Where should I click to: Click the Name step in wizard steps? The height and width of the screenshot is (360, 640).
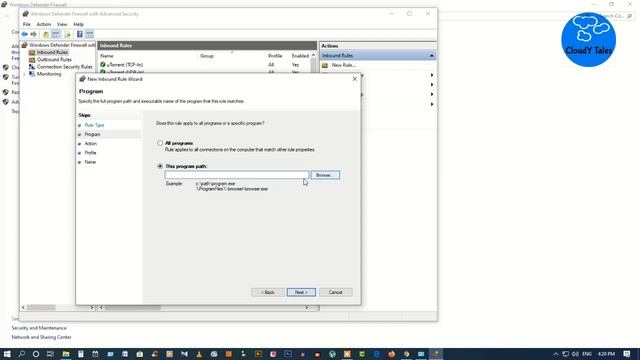pos(90,162)
